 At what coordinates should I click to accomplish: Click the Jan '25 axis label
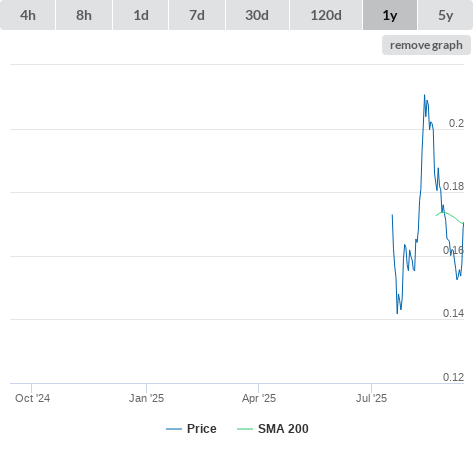tap(147, 398)
